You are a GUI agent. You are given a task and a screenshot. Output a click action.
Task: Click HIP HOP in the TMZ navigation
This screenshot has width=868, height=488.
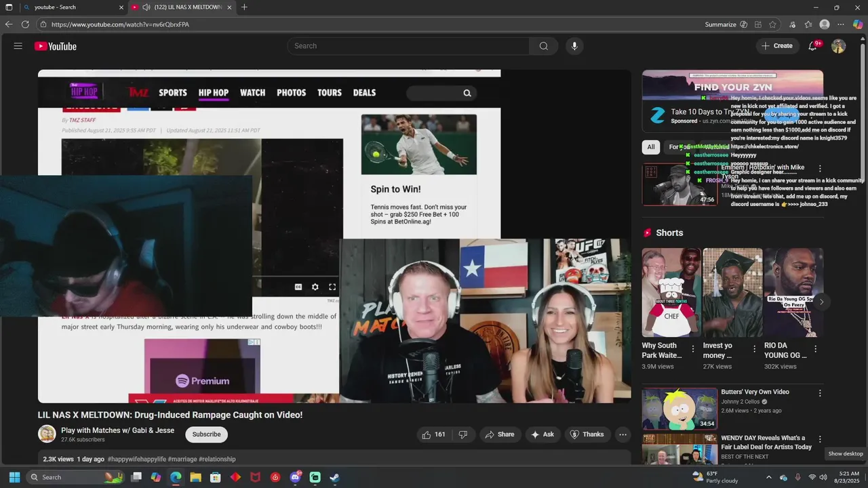pos(214,93)
